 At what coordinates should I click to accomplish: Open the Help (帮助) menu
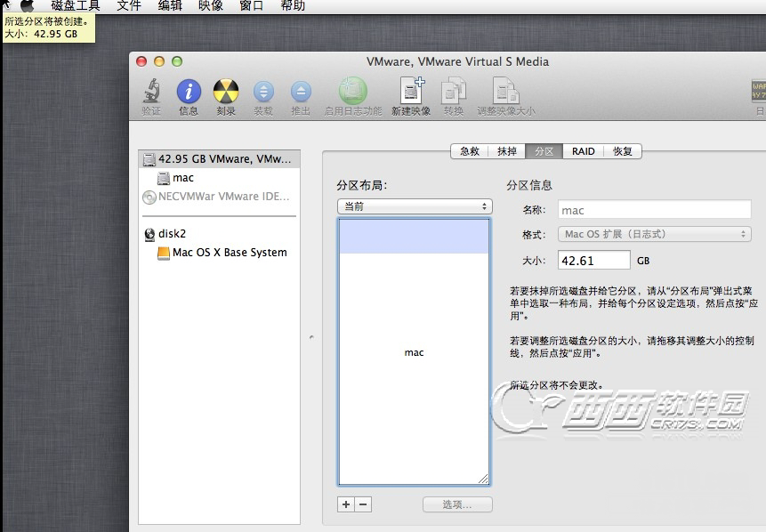293,5
